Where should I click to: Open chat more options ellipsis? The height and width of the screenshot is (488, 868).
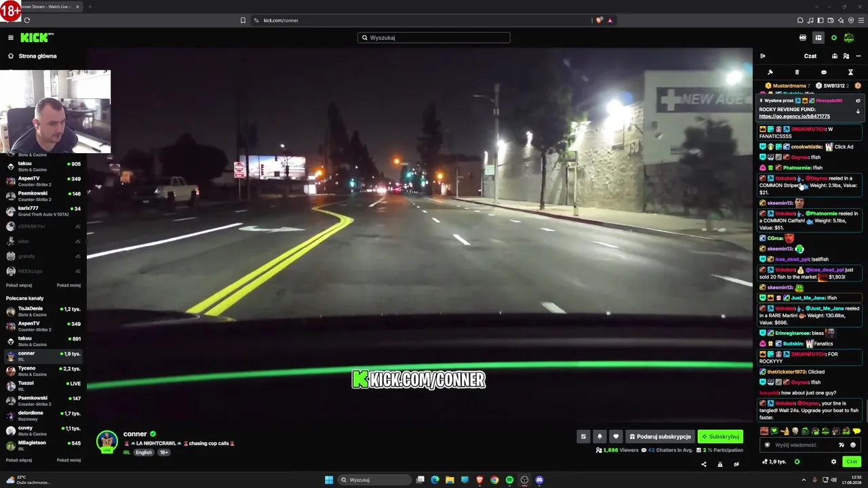[x=858, y=56]
